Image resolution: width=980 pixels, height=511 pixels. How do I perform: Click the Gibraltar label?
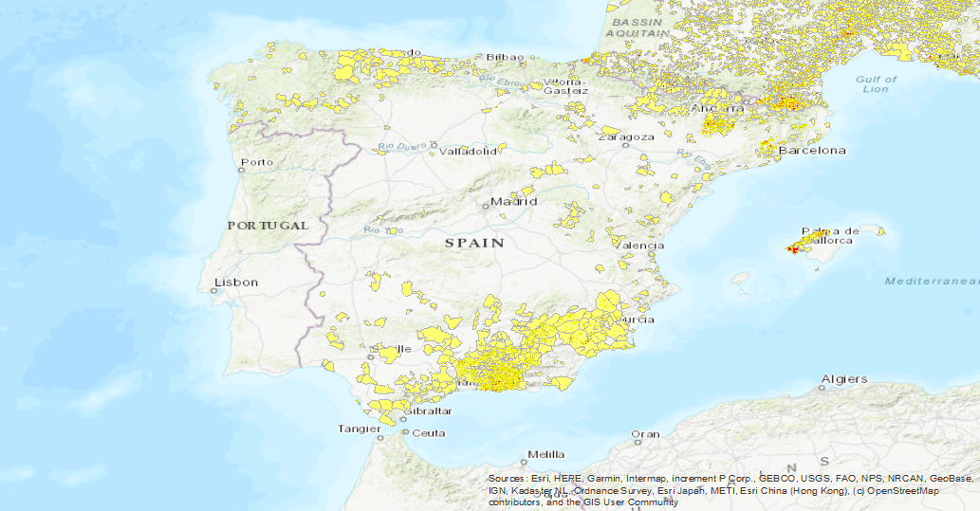(x=429, y=411)
